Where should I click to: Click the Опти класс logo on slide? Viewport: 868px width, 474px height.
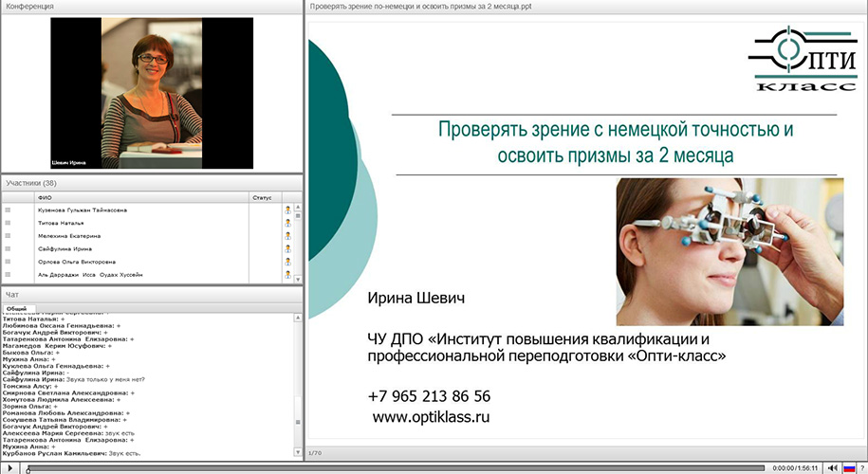pyautogui.click(x=803, y=58)
